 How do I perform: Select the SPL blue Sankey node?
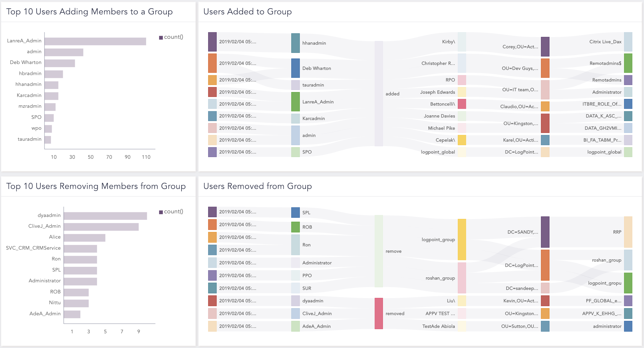[295, 213]
